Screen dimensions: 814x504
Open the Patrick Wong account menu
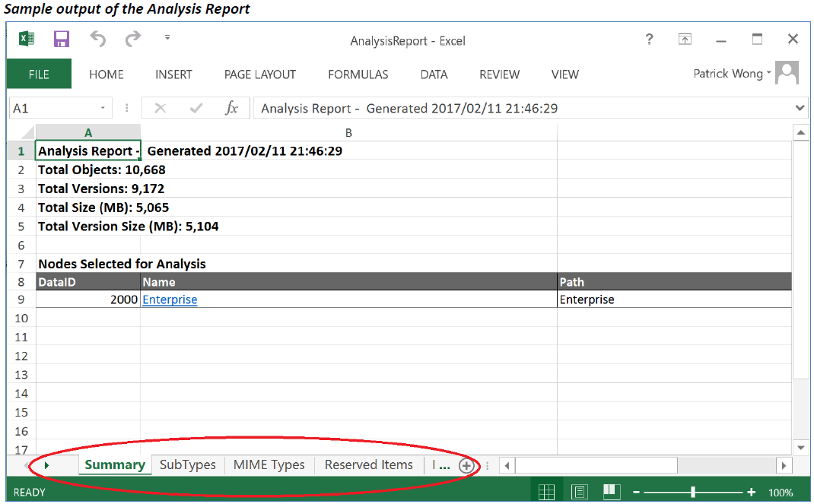733,74
